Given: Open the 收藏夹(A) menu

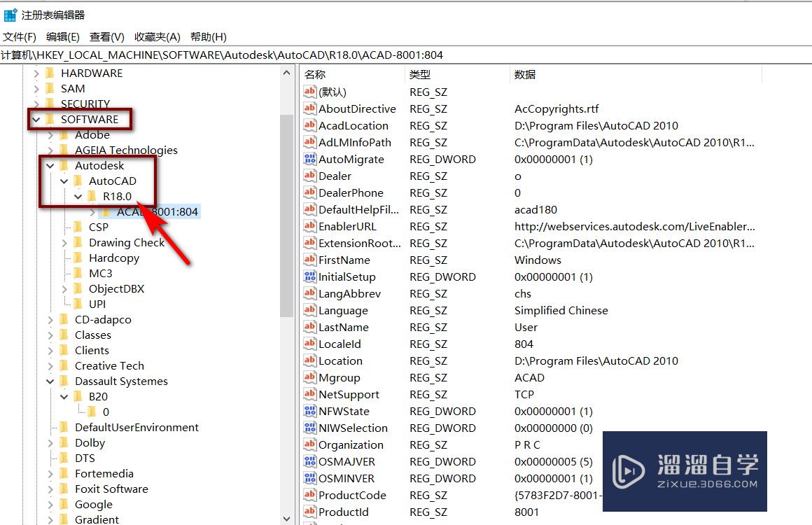Looking at the screenshot, I should point(157,36).
